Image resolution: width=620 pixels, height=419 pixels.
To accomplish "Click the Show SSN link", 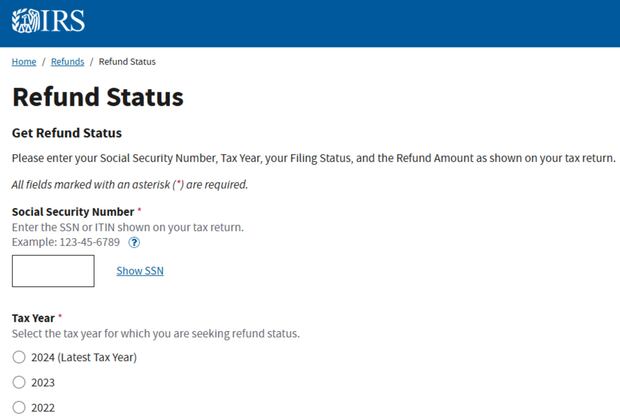I will (140, 271).
